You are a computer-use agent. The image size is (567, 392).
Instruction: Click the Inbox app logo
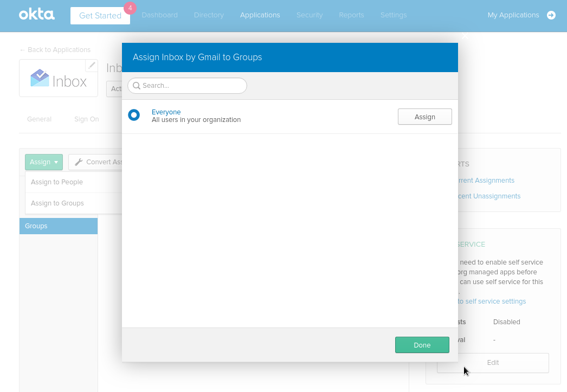[x=58, y=79]
